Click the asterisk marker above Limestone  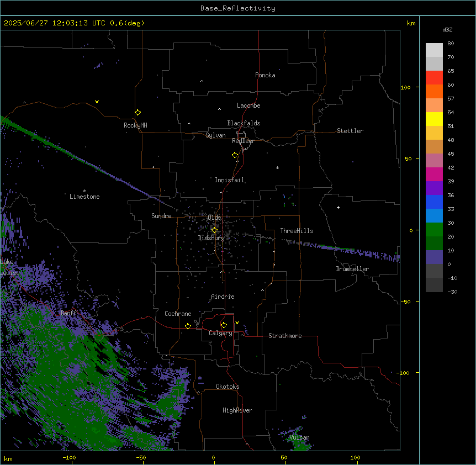tap(84, 191)
